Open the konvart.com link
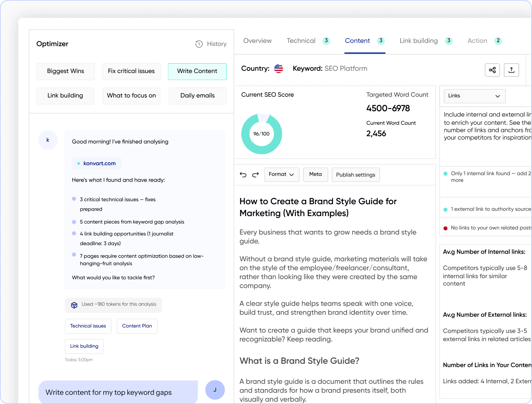Screen dimensions: 532x404 click(97, 163)
